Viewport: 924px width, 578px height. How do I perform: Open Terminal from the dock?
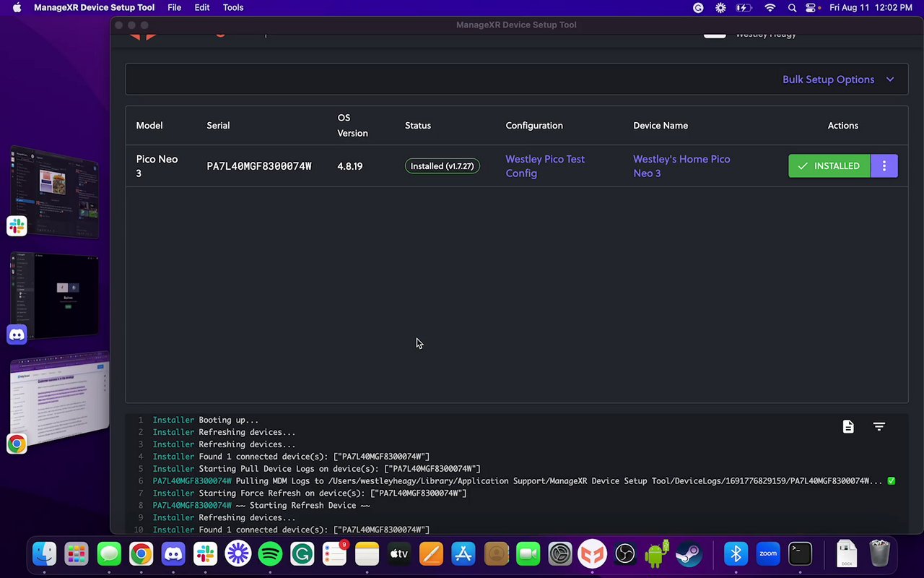pos(801,554)
